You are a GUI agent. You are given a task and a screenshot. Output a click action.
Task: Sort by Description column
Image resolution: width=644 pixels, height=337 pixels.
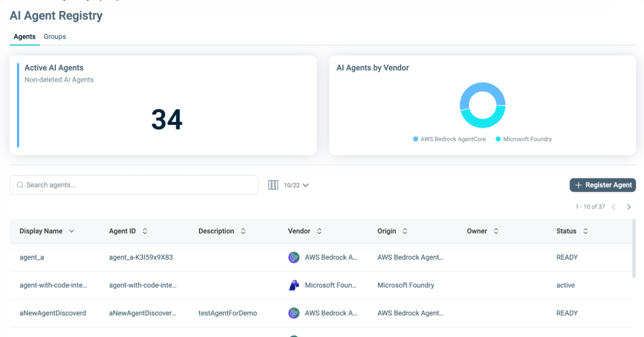click(x=243, y=231)
